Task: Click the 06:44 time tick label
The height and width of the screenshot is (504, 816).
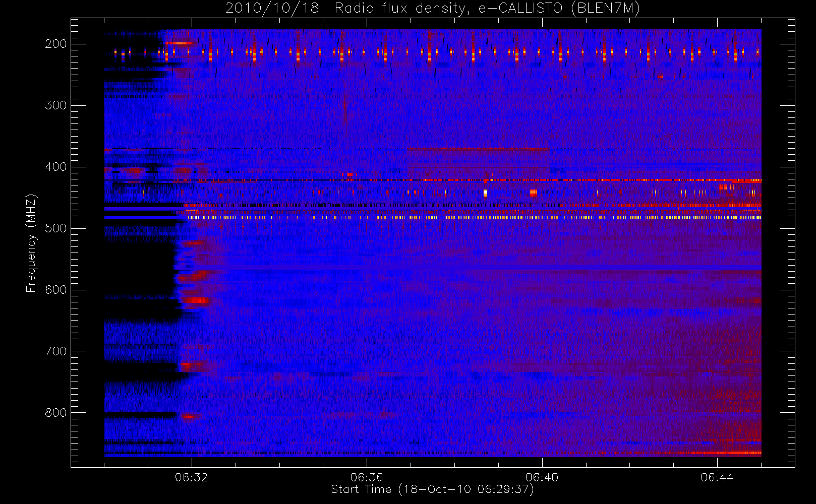Action: click(717, 477)
